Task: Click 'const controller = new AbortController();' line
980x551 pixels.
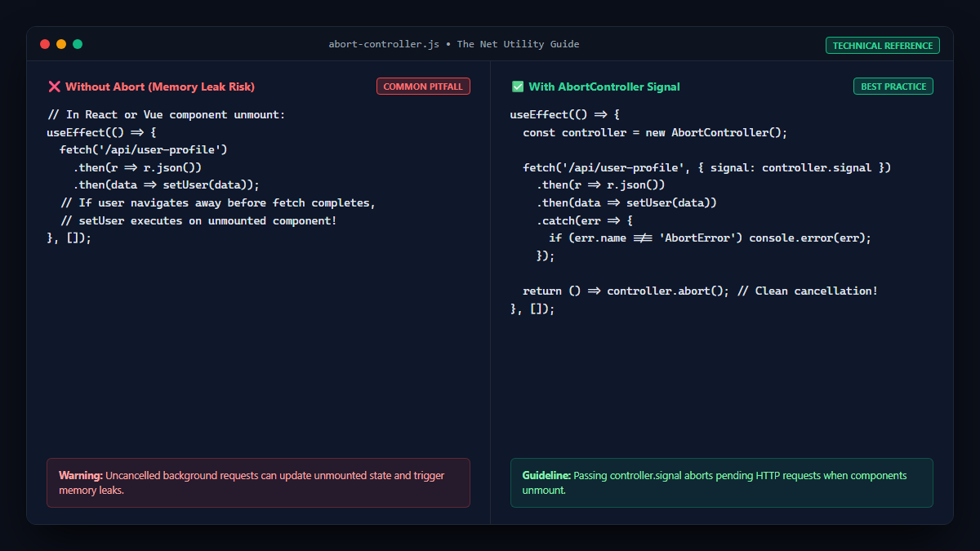Action: click(655, 132)
